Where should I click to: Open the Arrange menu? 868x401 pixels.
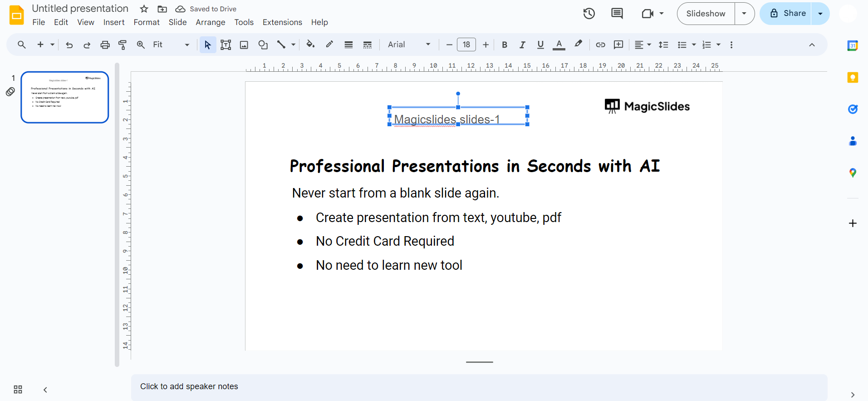click(210, 22)
